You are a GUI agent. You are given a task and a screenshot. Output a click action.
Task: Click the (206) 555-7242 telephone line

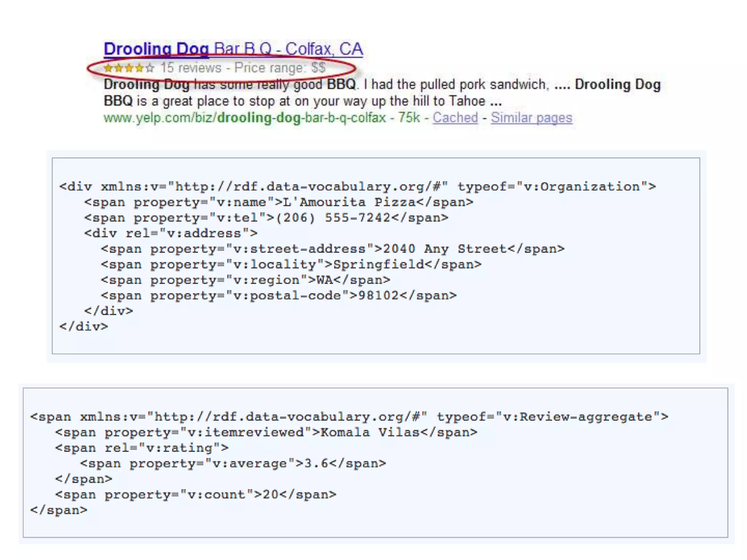point(266,218)
